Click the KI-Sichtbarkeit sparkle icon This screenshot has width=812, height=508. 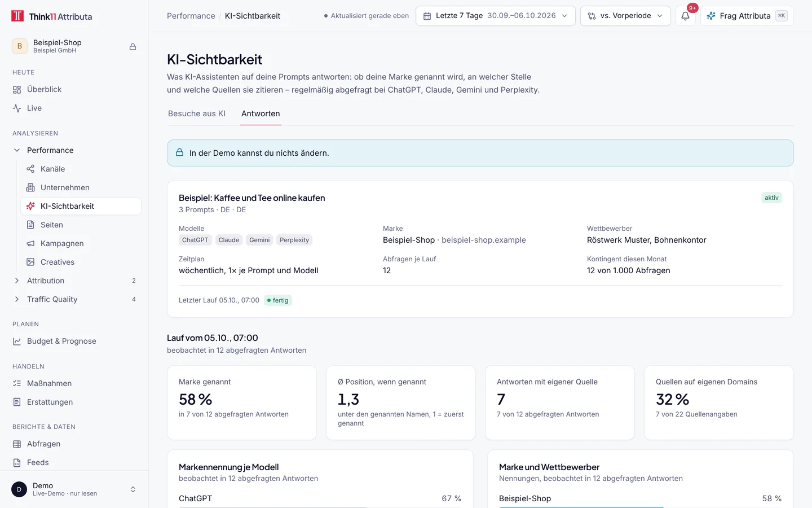click(30, 207)
